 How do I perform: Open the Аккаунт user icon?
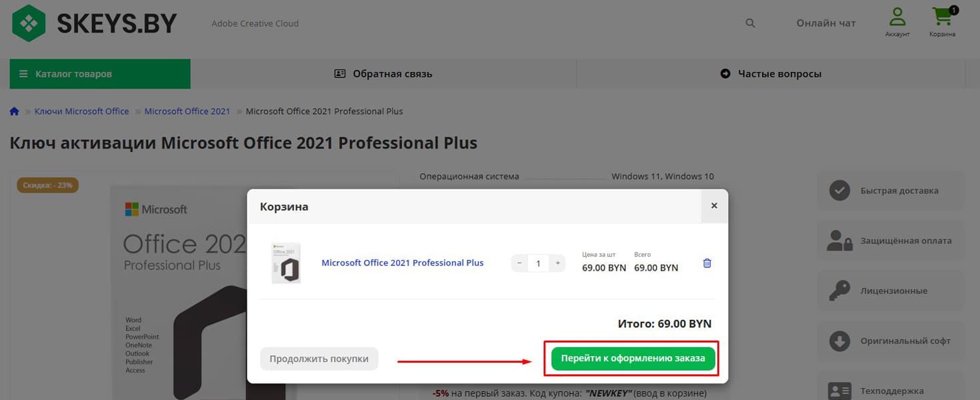[897, 17]
